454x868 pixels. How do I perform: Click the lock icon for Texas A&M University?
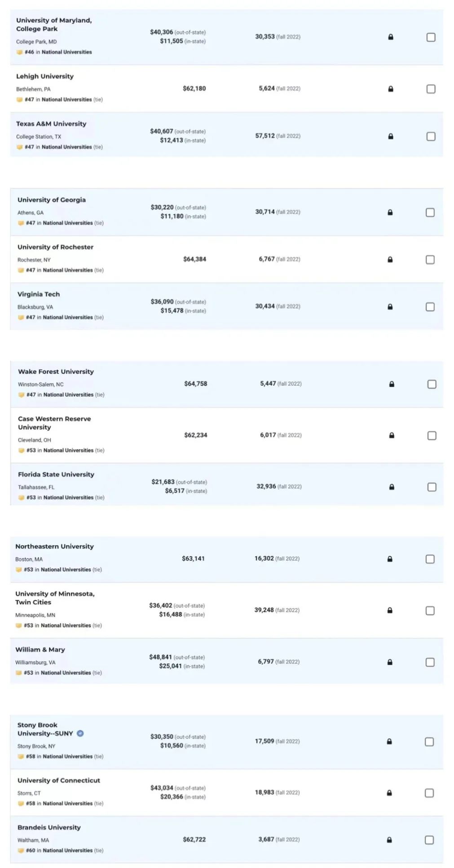390,136
